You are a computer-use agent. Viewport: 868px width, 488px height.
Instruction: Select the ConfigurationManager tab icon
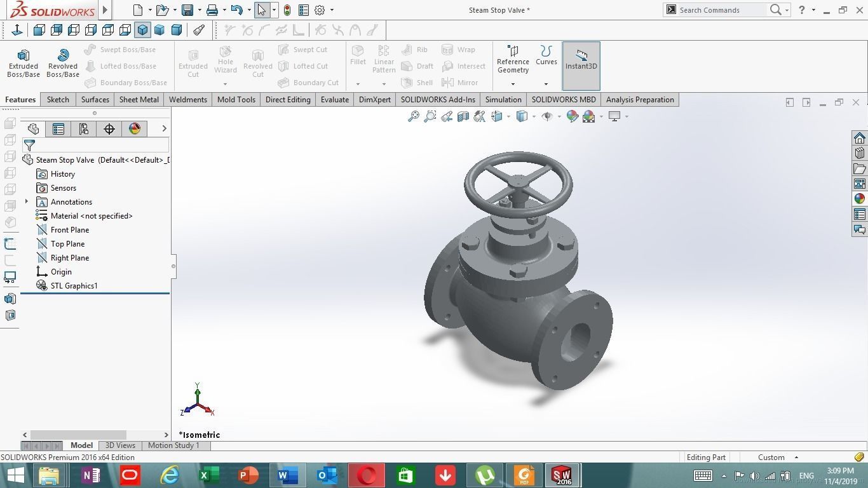(84, 129)
